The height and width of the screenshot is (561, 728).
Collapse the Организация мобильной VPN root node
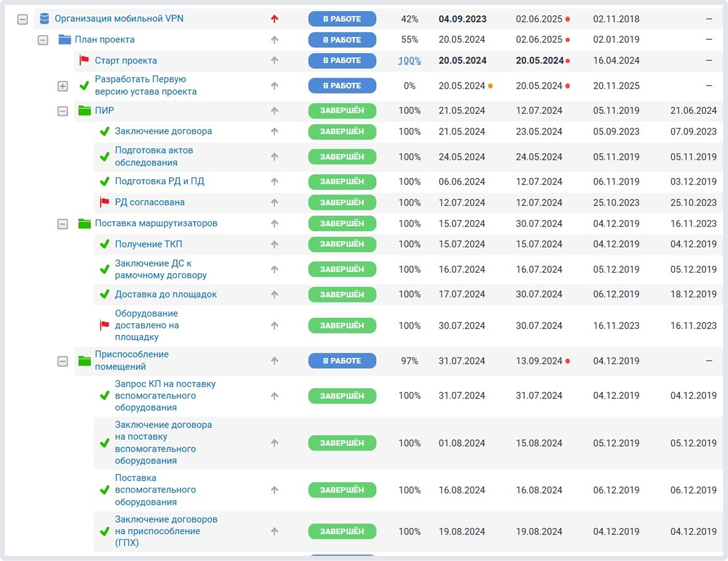click(22, 19)
